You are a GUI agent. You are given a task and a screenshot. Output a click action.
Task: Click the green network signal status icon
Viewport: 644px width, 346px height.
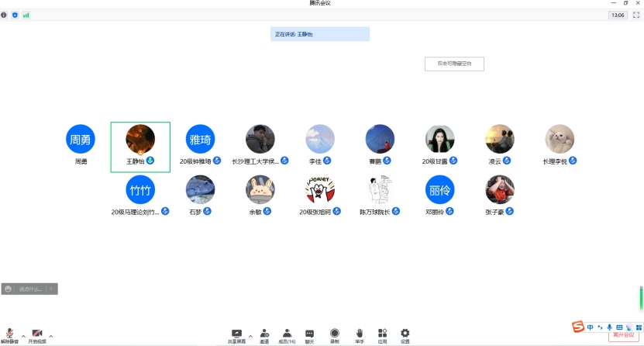click(26, 15)
